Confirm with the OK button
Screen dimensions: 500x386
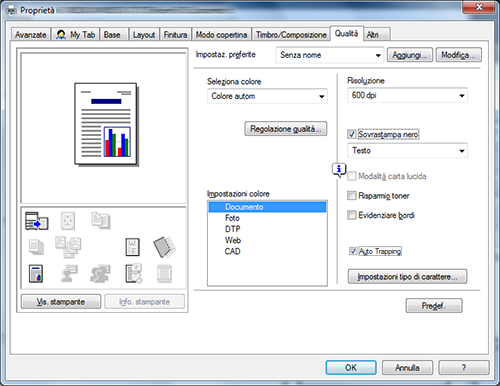(351, 368)
